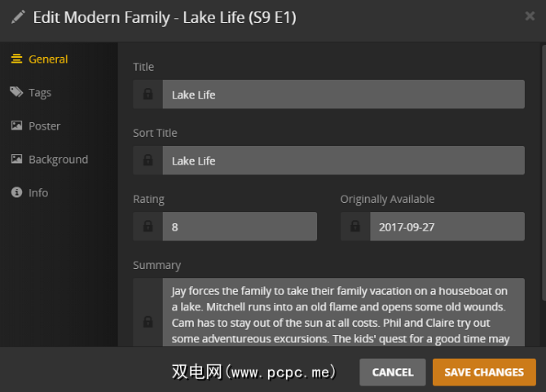Screen dimensions: 546x392
Task: Open the General tab
Action: click(48, 59)
